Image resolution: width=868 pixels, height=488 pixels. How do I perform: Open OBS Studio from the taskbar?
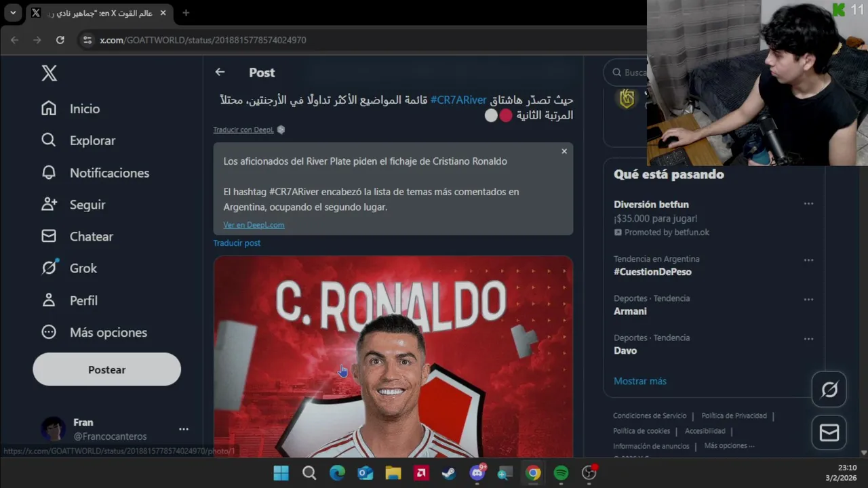[589, 473]
